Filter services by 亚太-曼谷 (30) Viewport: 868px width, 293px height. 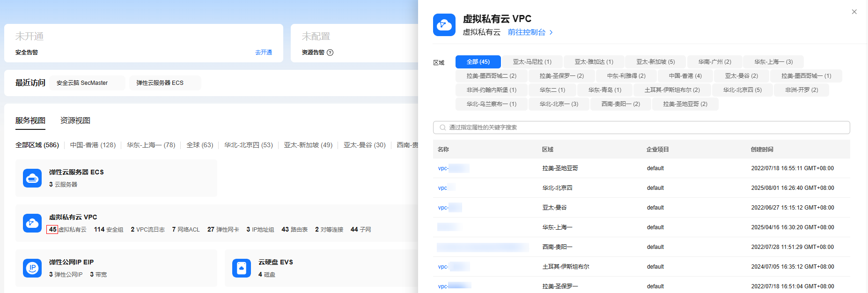[x=365, y=145]
